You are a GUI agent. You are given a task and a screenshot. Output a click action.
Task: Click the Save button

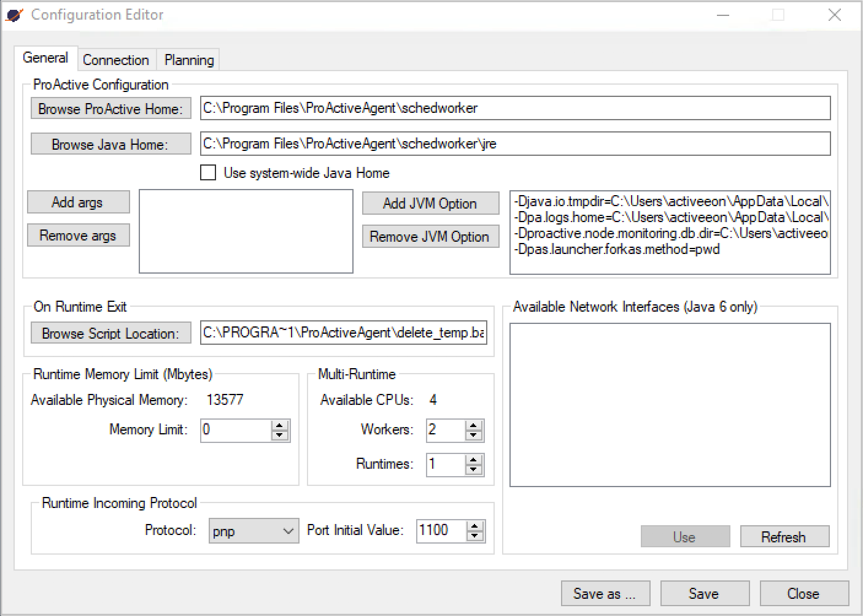(x=705, y=594)
